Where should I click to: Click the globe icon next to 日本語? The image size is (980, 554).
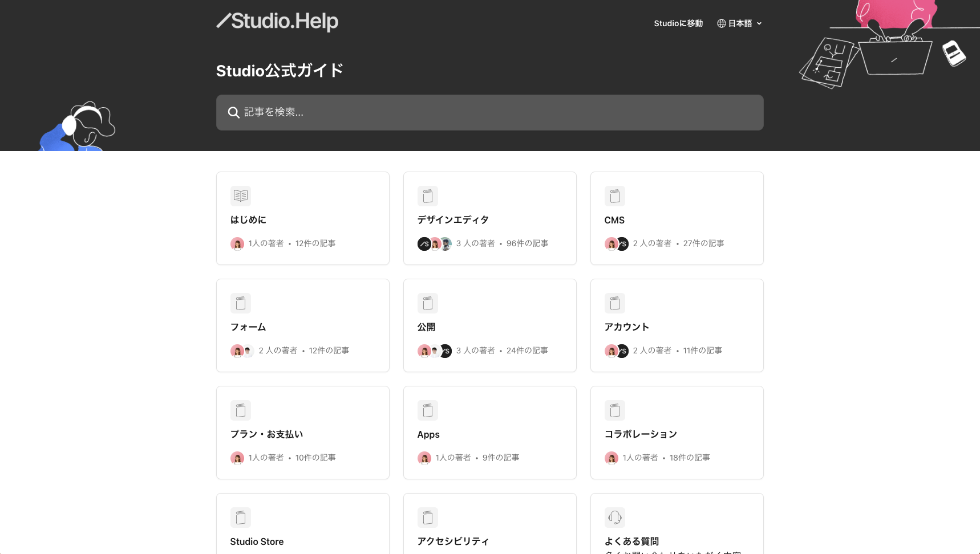pos(722,23)
